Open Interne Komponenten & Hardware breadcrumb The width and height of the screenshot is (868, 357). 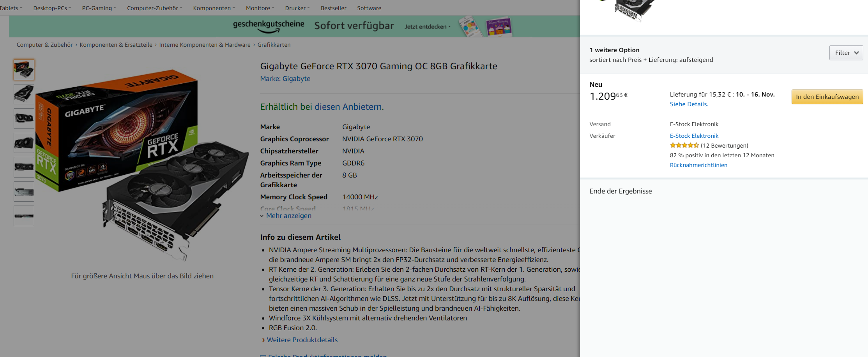205,45
